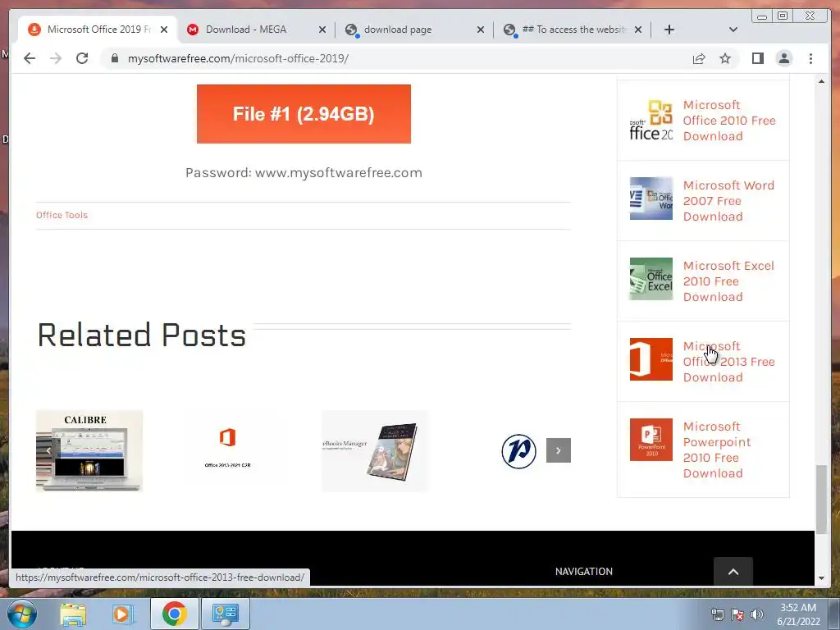Click the Word 2007 thumbnail image

pyautogui.click(x=651, y=199)
